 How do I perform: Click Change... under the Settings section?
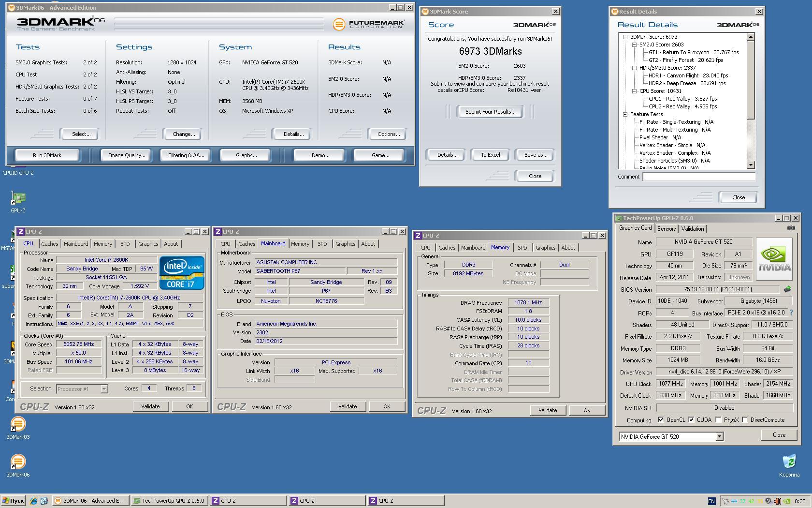tap(184, 134)
